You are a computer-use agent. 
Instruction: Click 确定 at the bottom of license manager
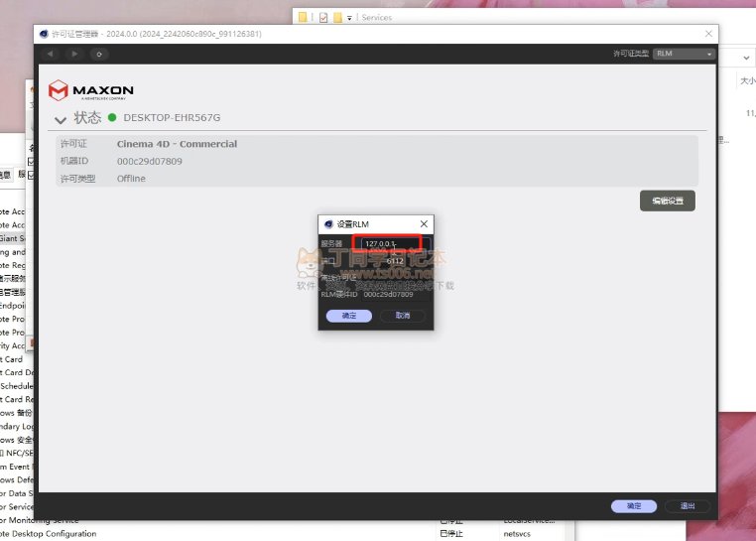pyautogui.click(x=634, y=506)
